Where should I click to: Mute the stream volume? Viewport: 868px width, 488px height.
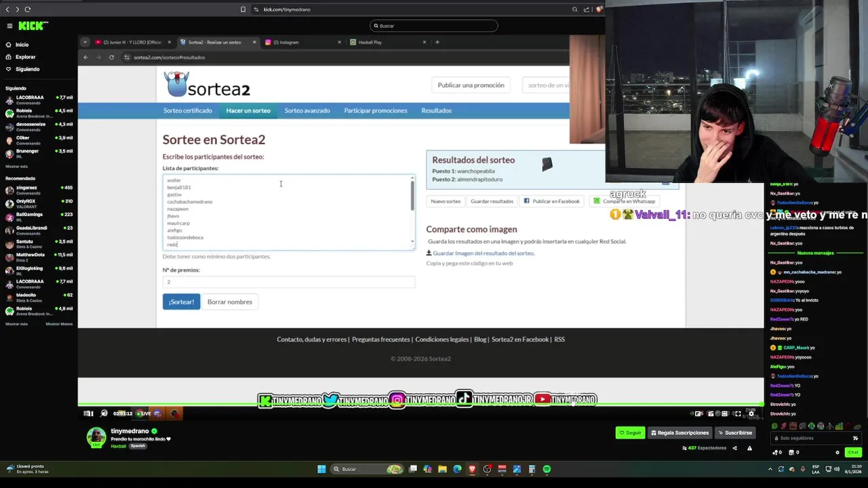(x=104, y=413)
